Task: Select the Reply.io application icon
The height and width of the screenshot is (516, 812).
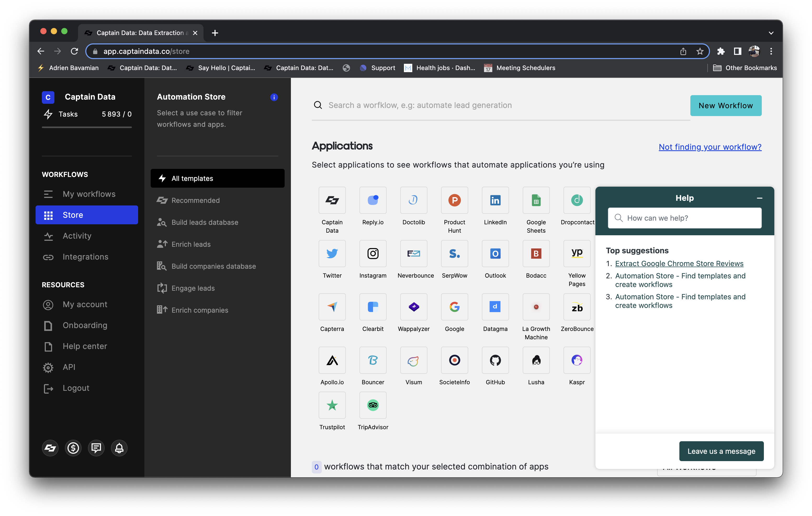Action: (373, 200)
